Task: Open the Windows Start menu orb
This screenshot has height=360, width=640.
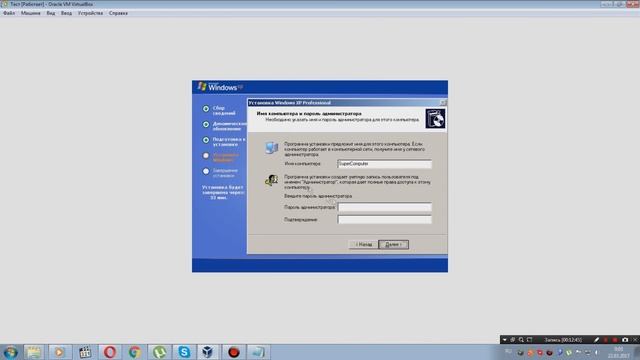Action: [10, 352]
